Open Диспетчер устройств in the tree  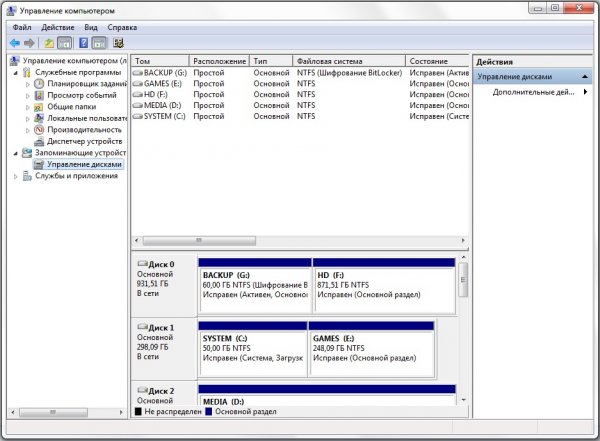coord(84,141)
